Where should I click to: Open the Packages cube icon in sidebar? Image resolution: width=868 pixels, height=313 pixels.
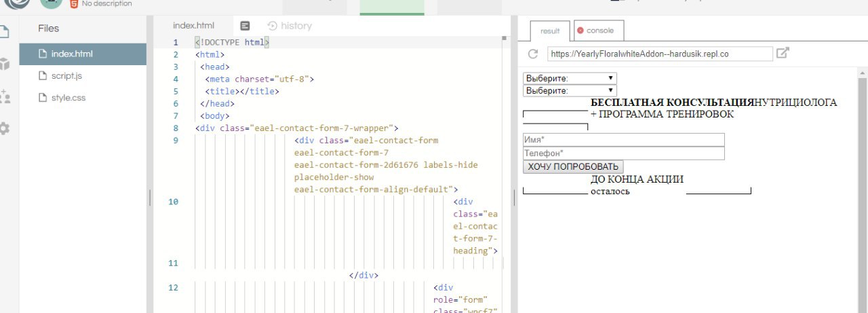5,65
